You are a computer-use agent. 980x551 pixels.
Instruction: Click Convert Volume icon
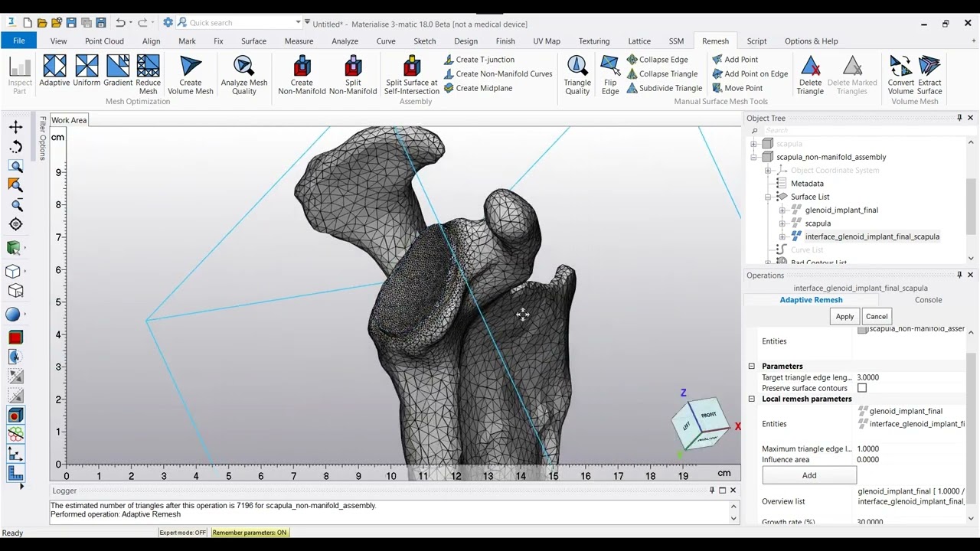(901, 75)
